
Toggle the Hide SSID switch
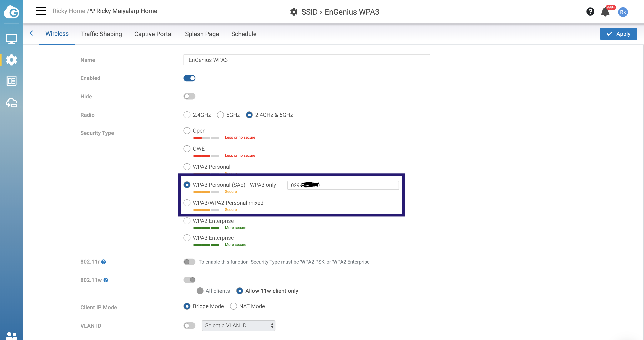tap(189, 96)
